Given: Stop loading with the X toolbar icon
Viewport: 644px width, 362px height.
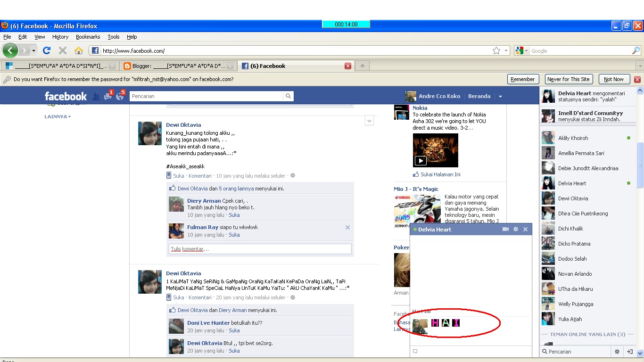Looking at the screenshot, I should [x=62, y=50].
